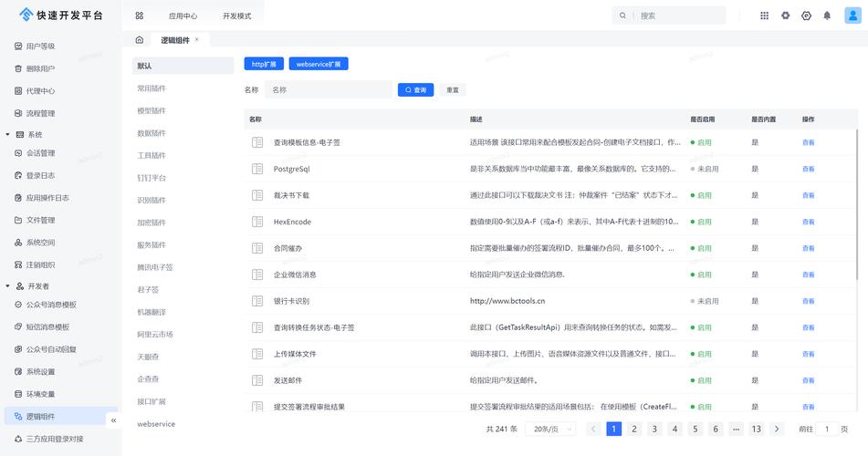Click the 查询 search button
Image resolution: width=868 pixels, height=456 pixels.
tap(415, 89)
